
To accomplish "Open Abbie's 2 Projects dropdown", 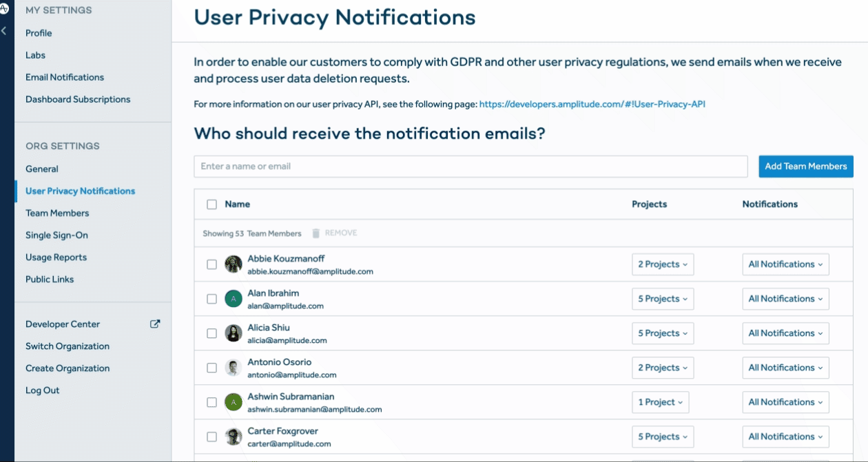I will tap(663, 264).
